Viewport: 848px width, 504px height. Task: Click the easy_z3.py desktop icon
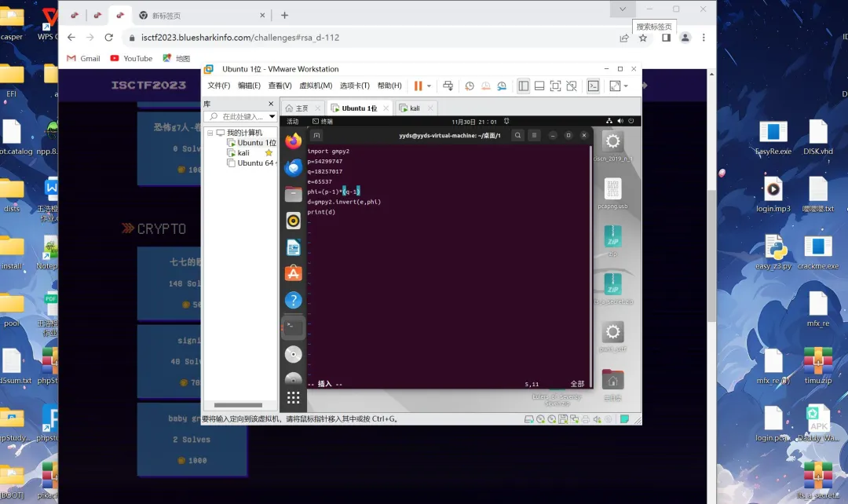(773, 253)
